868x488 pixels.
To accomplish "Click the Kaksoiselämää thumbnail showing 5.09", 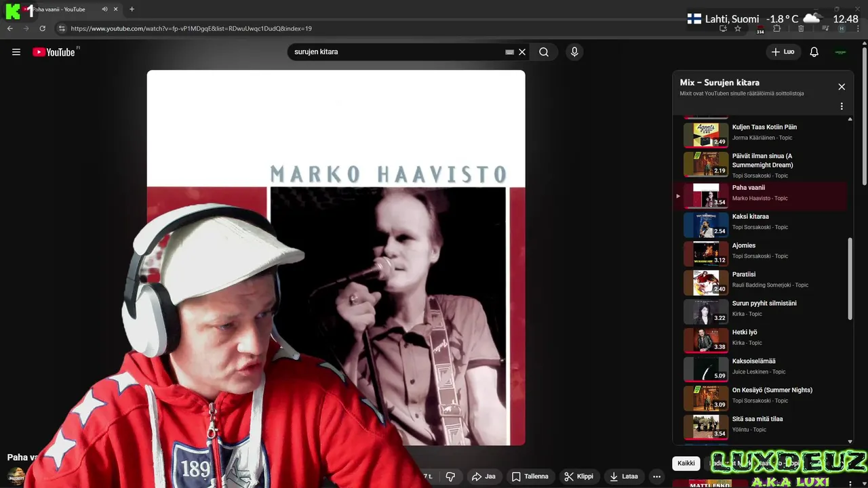I will click(706, 369).
